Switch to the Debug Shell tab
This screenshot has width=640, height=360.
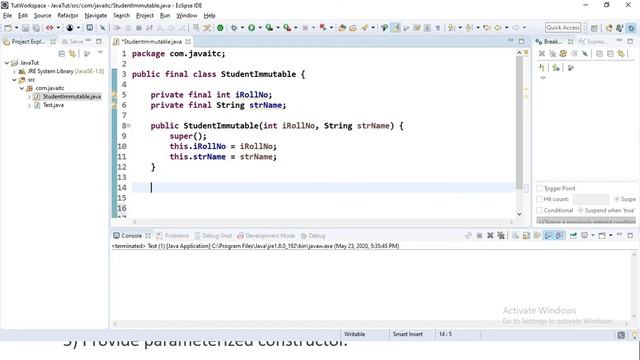tap(213, 236)
